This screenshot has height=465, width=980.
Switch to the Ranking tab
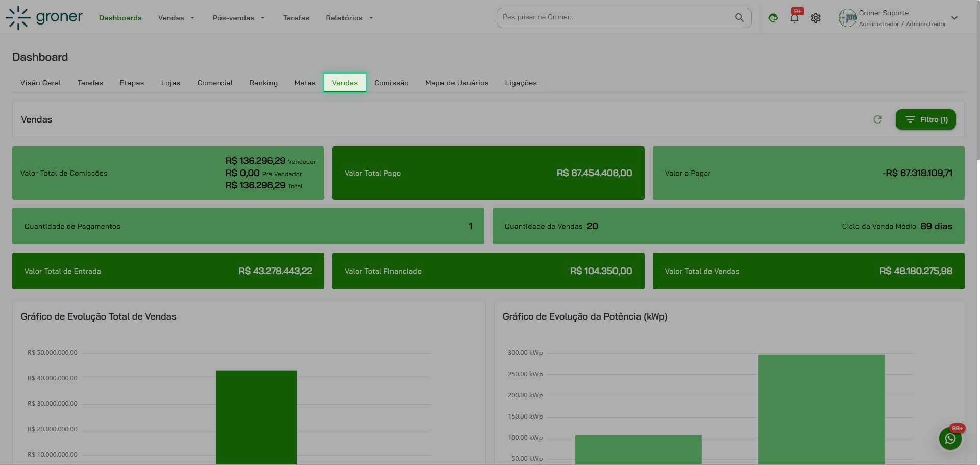pos(263,83)
